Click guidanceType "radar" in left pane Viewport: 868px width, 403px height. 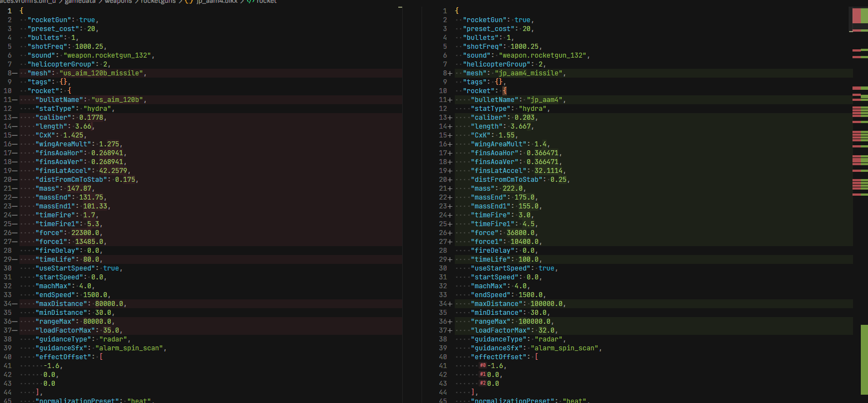pyautogui.click(x=115, y=339)
